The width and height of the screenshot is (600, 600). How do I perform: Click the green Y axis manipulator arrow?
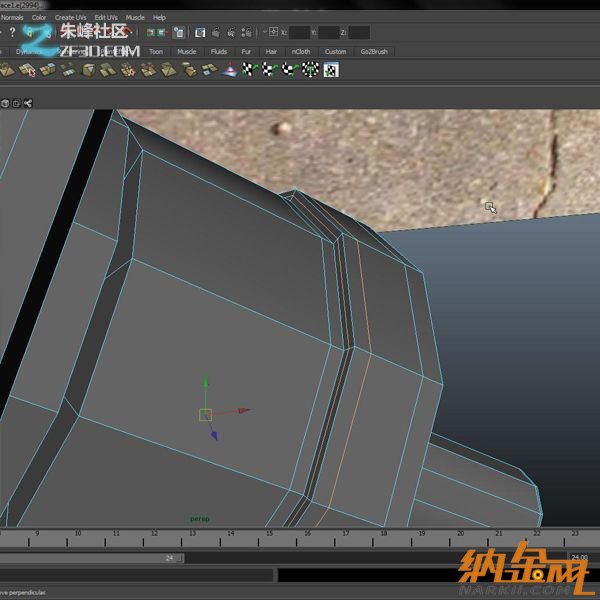coord(205,383)
